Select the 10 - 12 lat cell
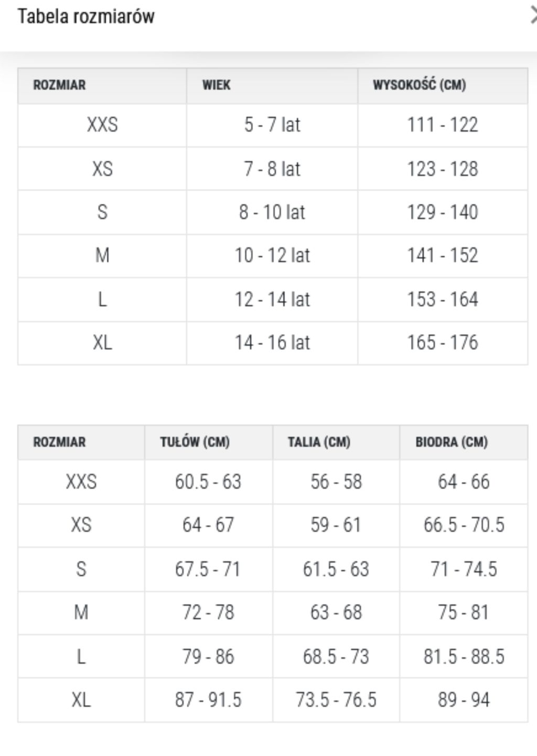Screen dimensions: 537x756 click(x=272, y=256)
